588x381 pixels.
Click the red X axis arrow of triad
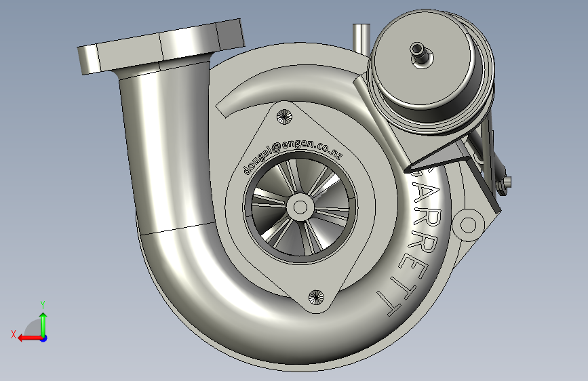pyautogui.click(x=29, y=338)
